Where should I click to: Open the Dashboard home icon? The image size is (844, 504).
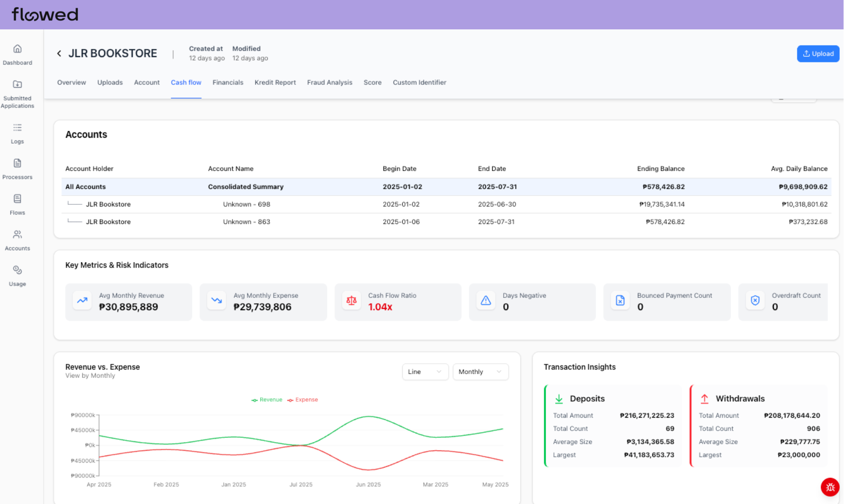coord(17,49)
